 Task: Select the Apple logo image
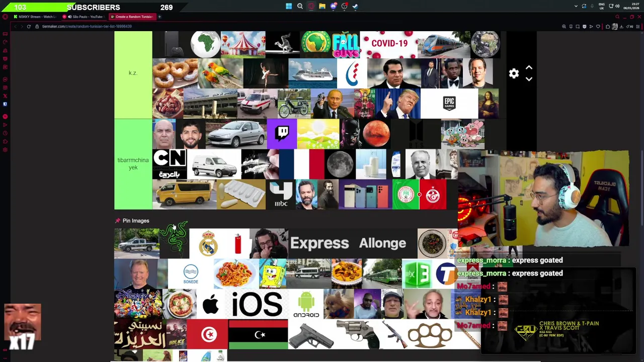click(210, 305)
